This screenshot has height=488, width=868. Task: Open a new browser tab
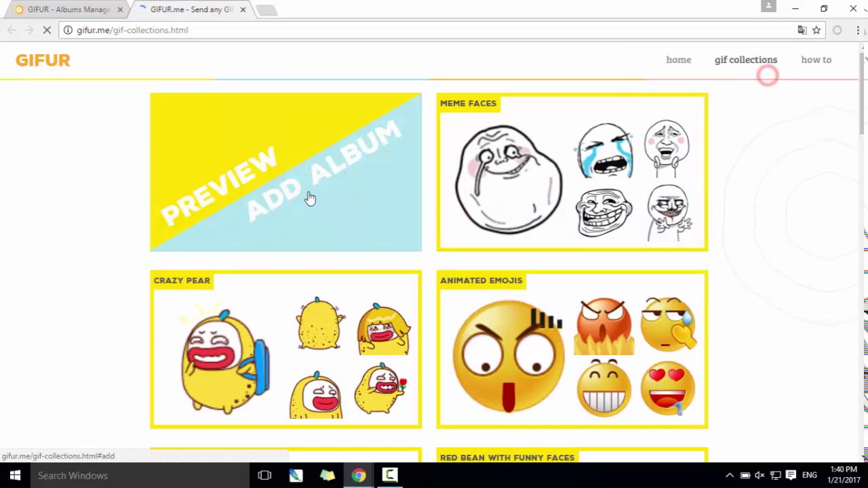click(x=267, y=9)
